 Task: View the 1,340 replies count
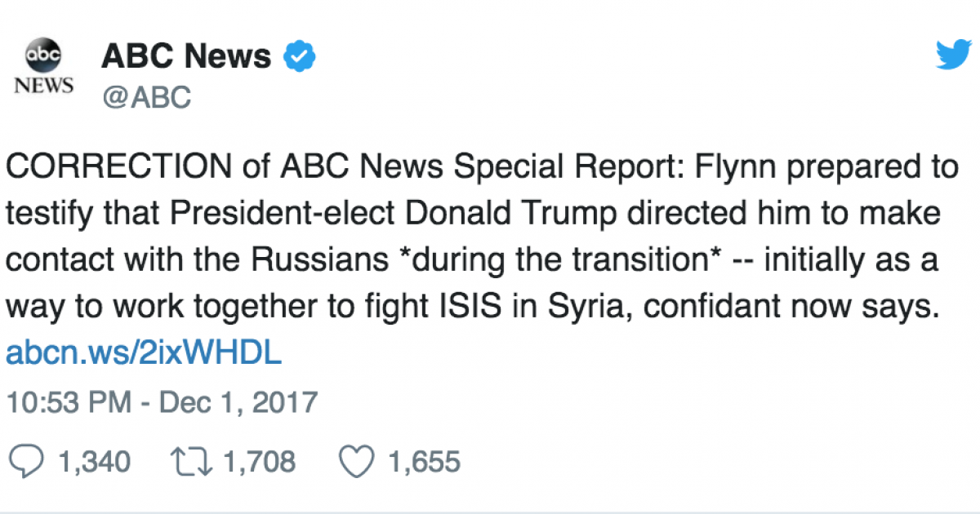tap(94, 463)
